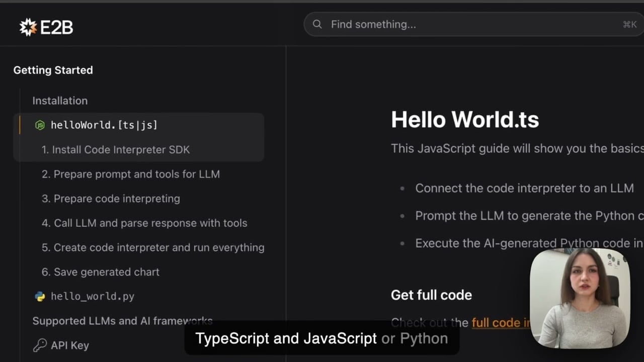Open the Installation page
The image size is (644, 362).
pyautogui.click(x=60, y=101)
